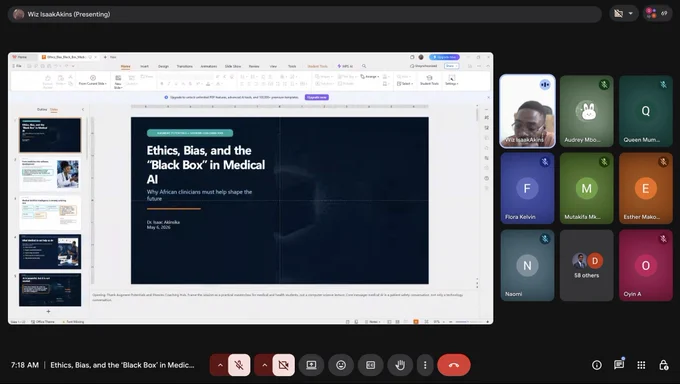Select slide 4 thumbnail
Screen dimensions: 680x384
click(x=50, y=251)
